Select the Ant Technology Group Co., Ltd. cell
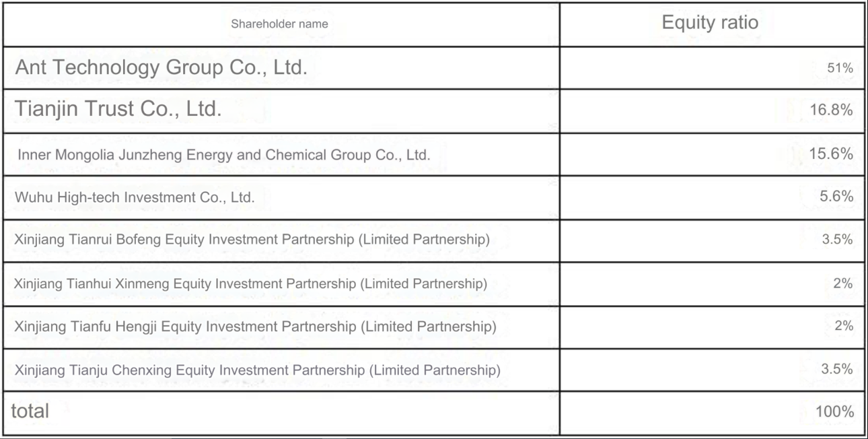 (x=161, y=67)
